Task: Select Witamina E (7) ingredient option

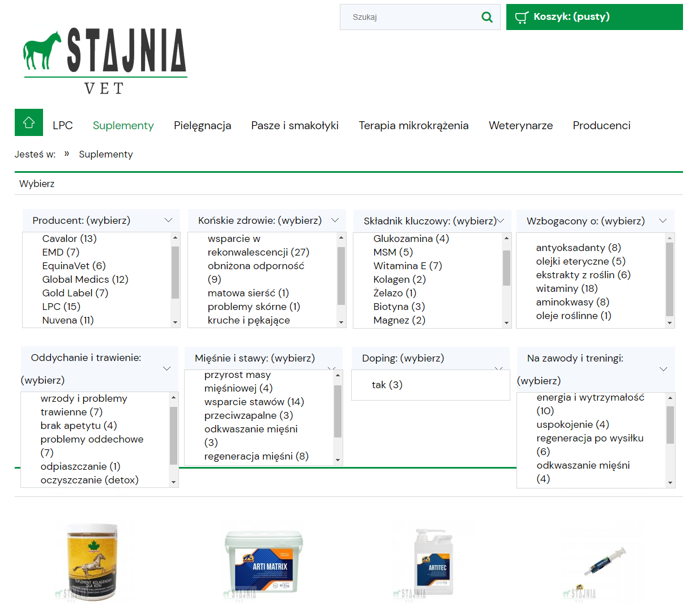Action: tap(408, 266)
